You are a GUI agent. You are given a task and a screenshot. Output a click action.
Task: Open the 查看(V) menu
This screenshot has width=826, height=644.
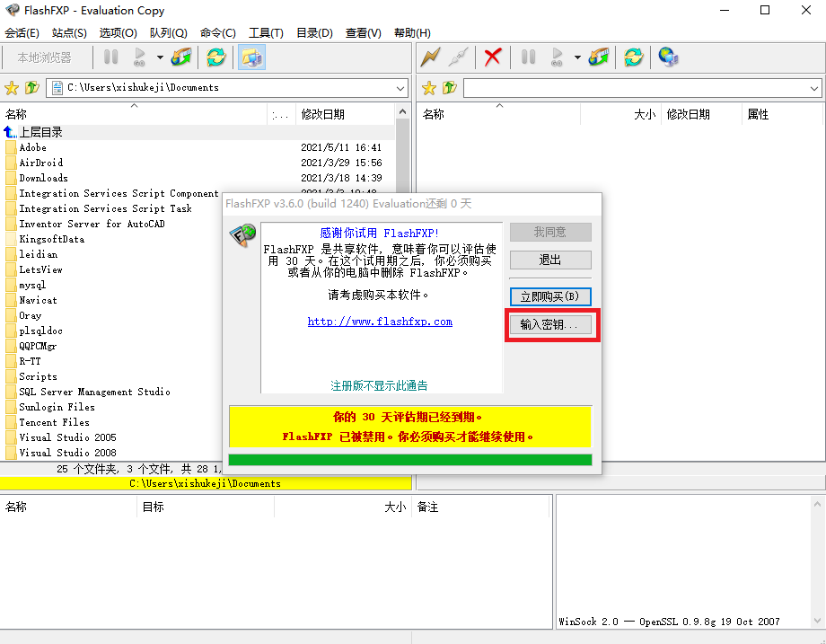pos(363,33)
